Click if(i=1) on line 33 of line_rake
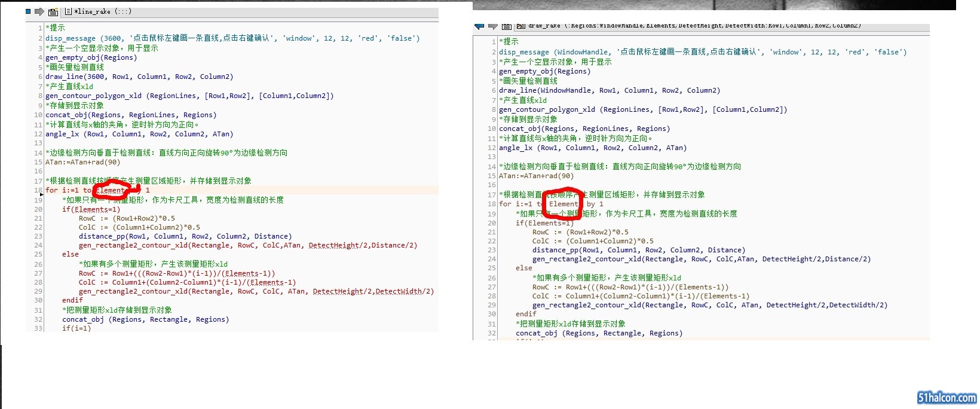Image resolution: width=980 pixels, height=409 pixels. click(x=76, y=328)
